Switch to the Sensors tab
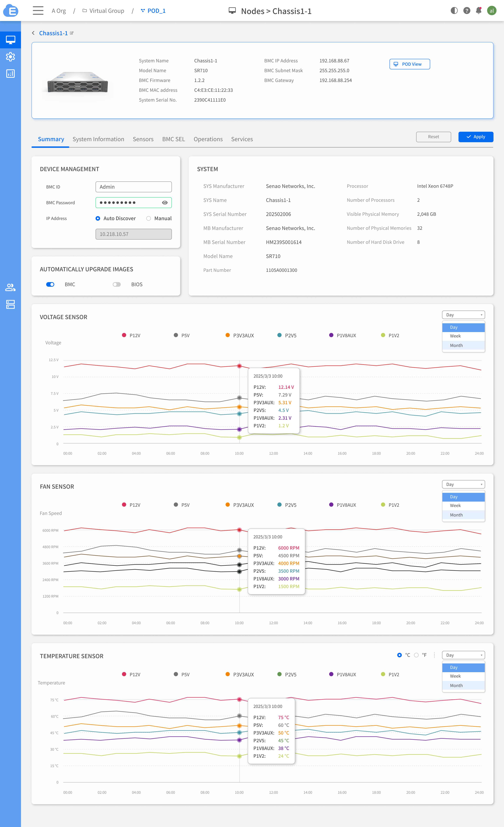Viewport: 504px width, 827px height. (143, 139)
